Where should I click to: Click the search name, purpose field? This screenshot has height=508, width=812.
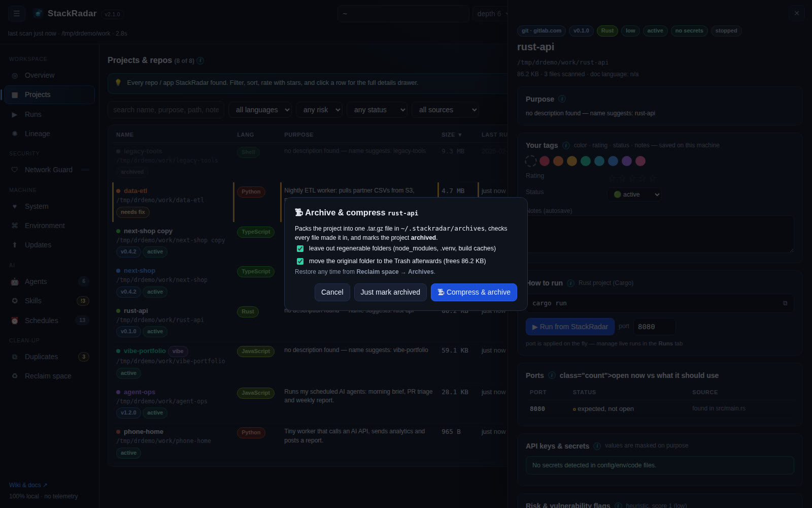pos(166,110)
